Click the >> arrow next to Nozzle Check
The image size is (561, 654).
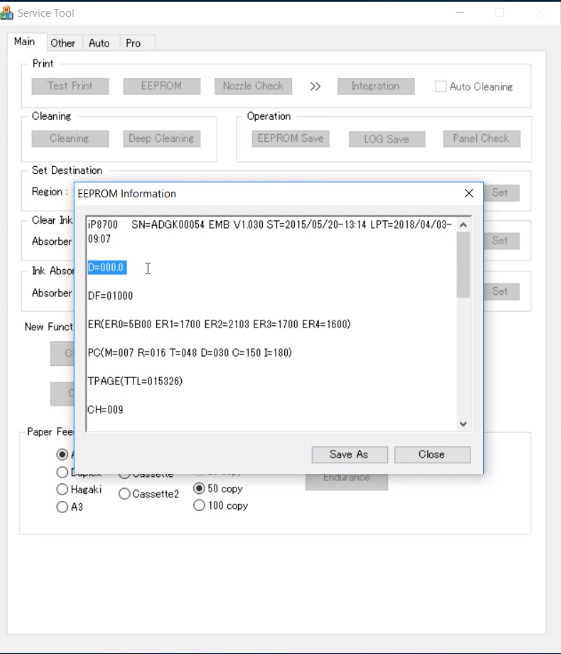[315, 86]
